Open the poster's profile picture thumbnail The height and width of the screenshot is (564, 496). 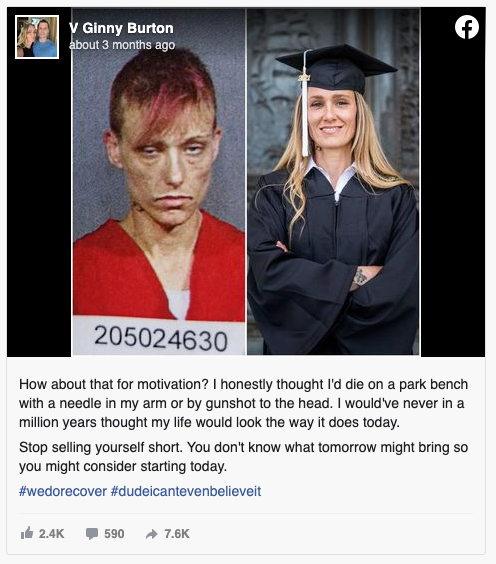37,37
